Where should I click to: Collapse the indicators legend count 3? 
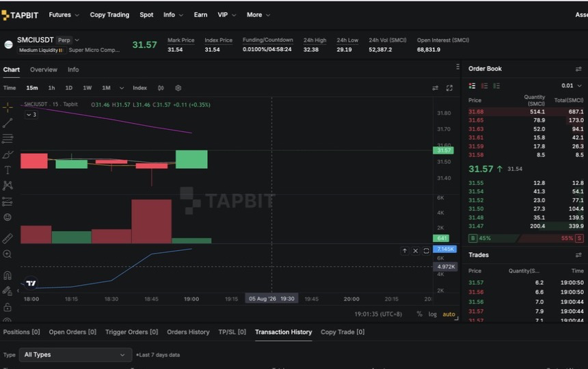pyautogui.click(x=31, y=115)
